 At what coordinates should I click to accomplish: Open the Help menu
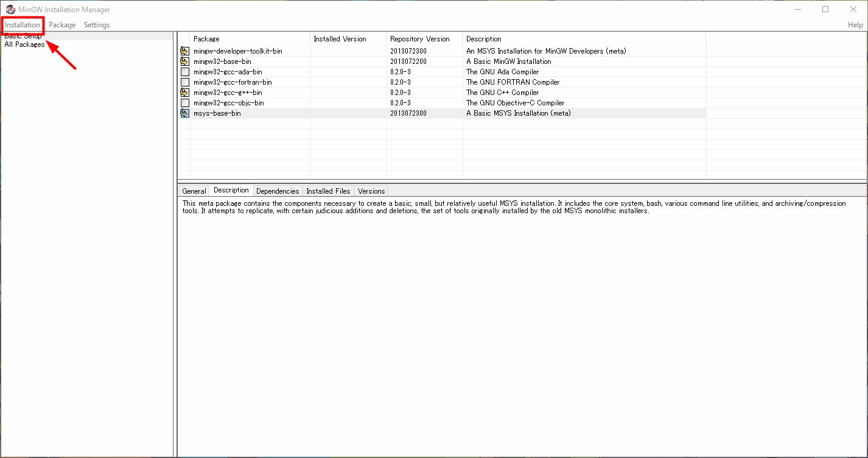(x=855, y=25)
